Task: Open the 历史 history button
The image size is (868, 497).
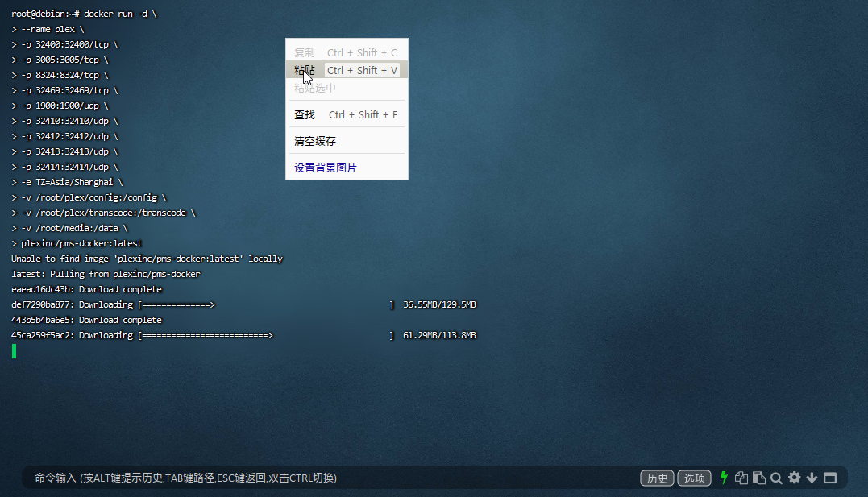Action: coord(657,478)
